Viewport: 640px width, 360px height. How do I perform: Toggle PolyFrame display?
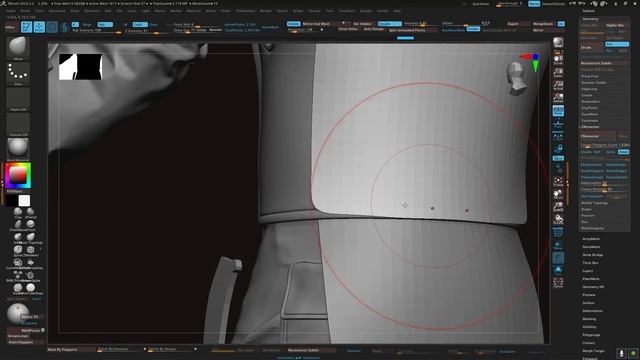[558, 232]
